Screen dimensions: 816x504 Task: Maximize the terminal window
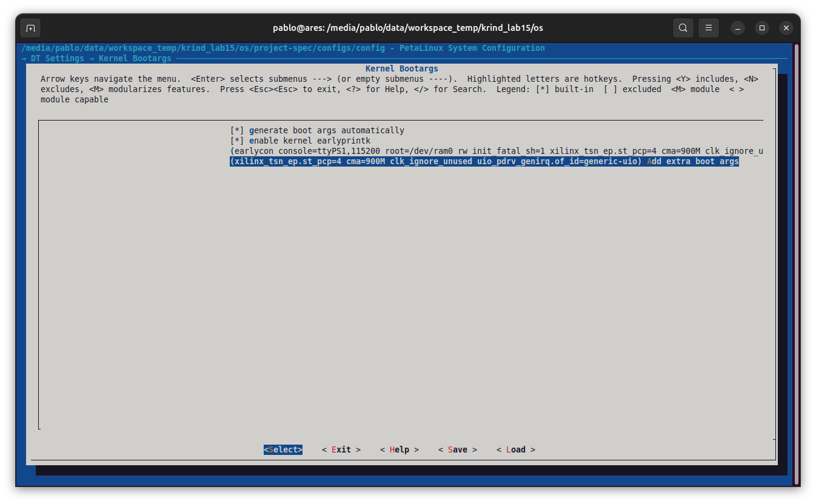click(x=761, y=27)
